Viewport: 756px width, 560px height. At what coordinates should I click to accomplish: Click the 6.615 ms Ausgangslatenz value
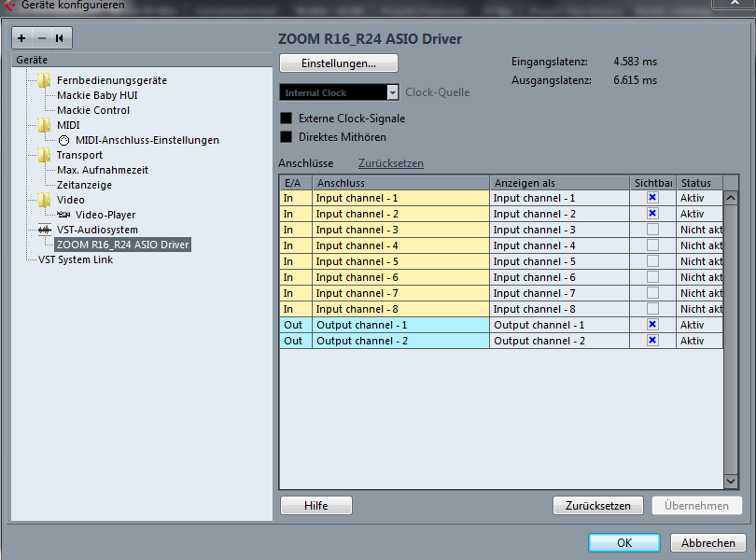coord(635,80)
